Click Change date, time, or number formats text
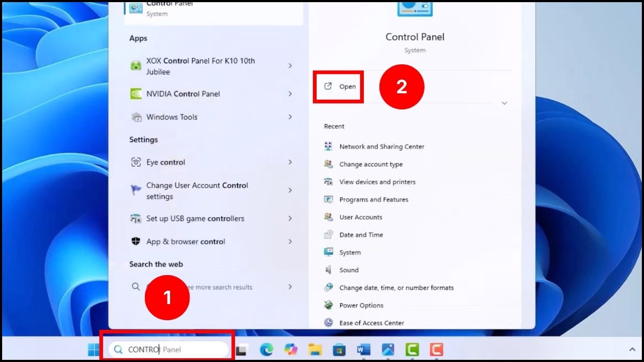This screenshot has width=644, height=362. (397, 287)
